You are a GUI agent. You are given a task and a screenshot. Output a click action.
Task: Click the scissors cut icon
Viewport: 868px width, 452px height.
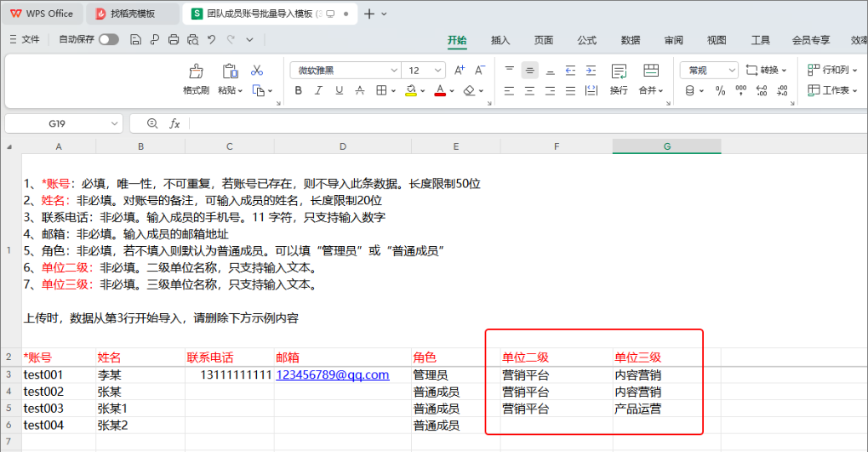pyautogui.click(x=257, y=71)
